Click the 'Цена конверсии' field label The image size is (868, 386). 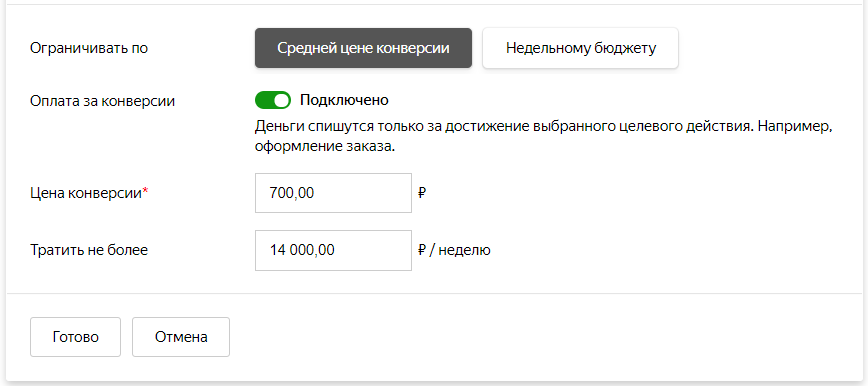coord(86,193)
